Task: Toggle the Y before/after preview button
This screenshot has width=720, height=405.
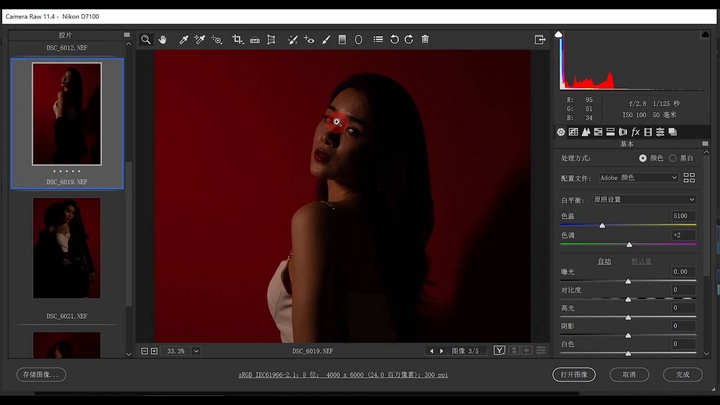Action: (x=499, y=351)
